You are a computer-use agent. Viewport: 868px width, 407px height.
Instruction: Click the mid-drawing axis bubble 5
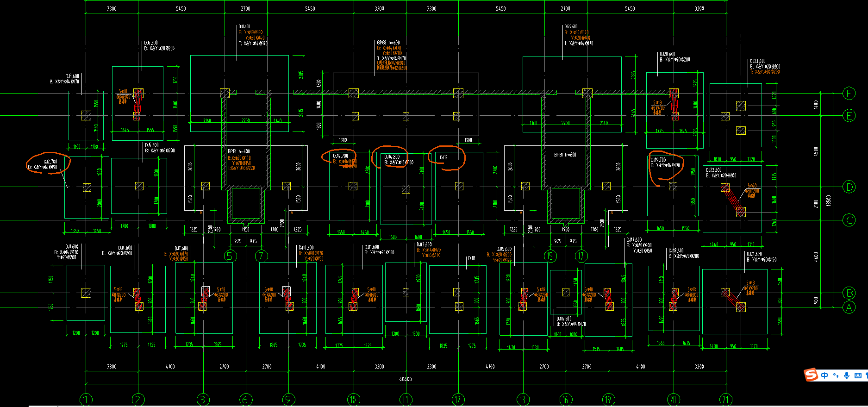231,256
